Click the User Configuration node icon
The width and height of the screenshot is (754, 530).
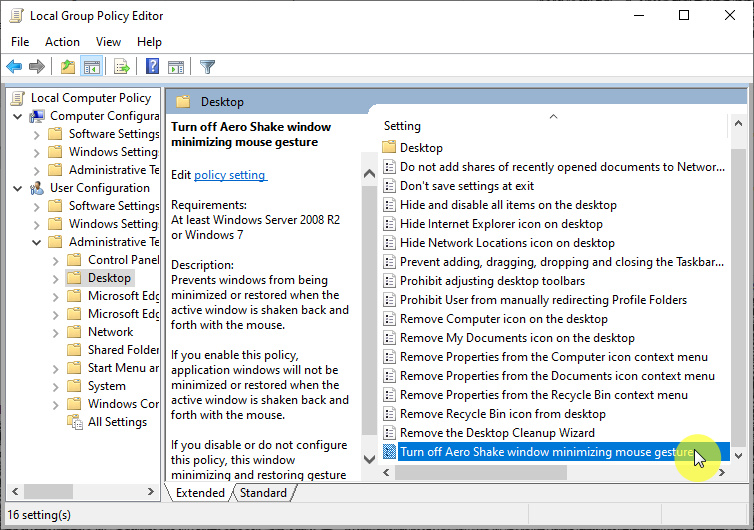(x=37, y=188)
